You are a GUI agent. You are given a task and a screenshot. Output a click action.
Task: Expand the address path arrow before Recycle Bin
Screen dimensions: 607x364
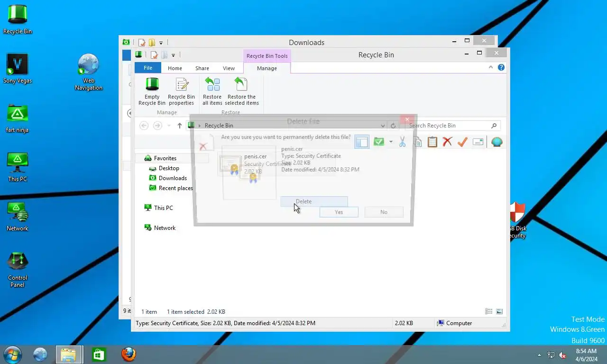(200, 126)
